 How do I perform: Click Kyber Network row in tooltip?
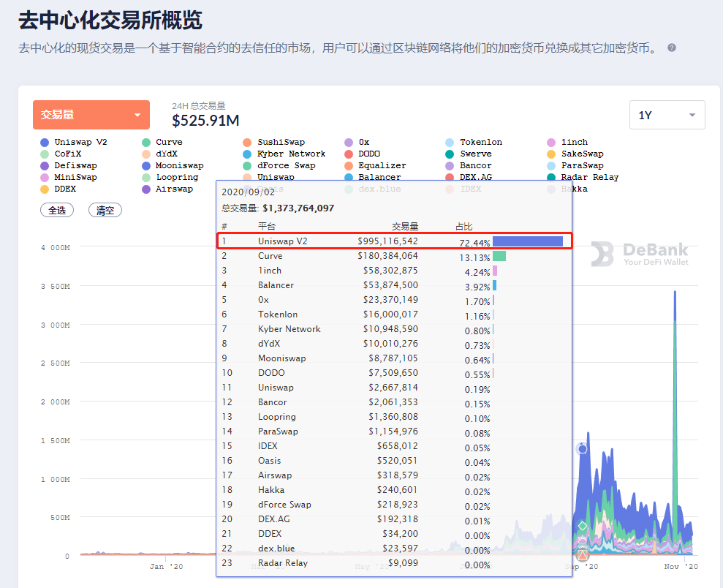(x=395, y=329)
